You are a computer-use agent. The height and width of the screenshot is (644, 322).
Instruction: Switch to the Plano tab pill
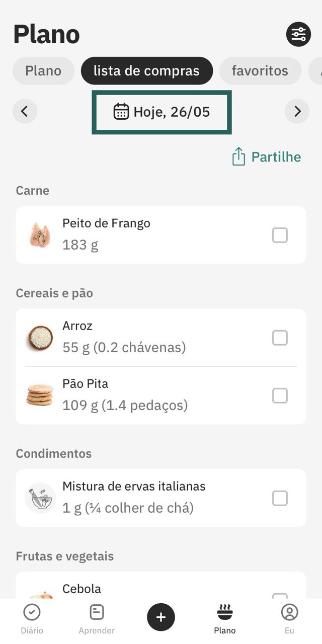pos(43,71)
